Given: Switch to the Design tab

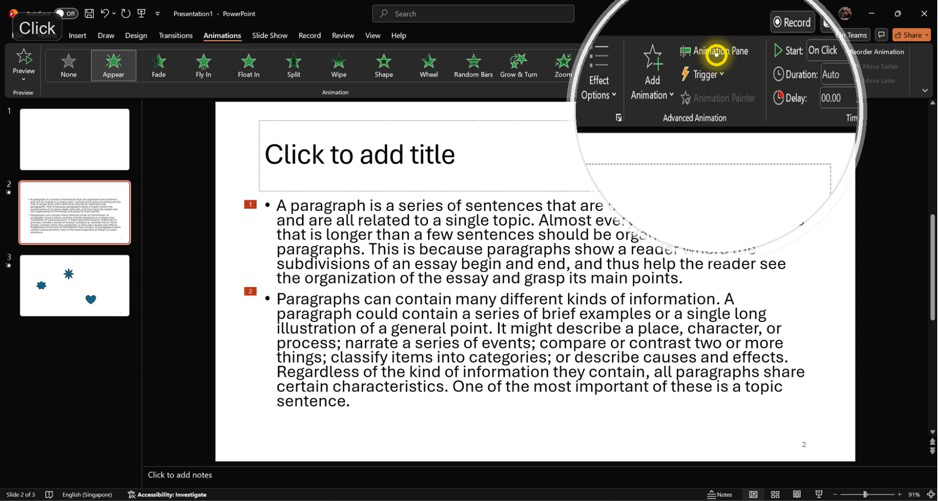Looking at the screenshot, I should [136, 35].
